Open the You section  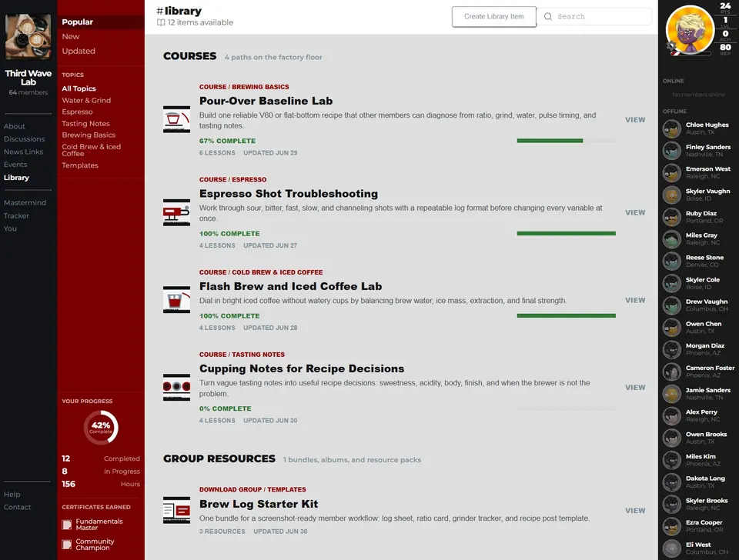click(10, 228)
